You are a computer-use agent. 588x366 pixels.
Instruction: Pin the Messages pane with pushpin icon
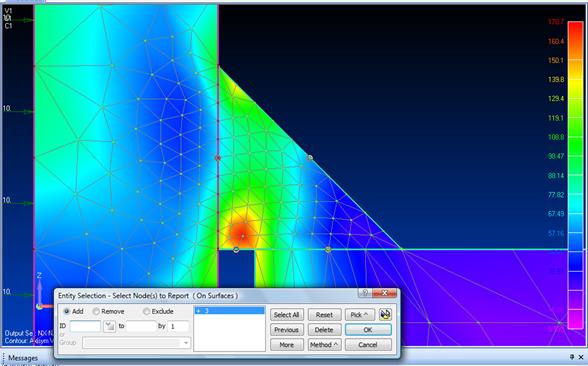coord(572,357)
